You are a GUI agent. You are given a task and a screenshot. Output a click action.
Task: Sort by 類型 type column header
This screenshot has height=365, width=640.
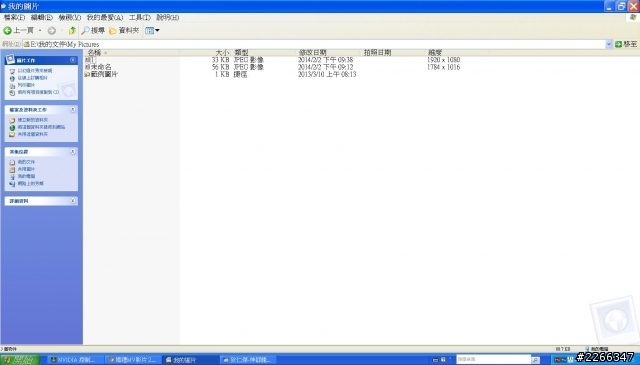click(x=264, y=53)
